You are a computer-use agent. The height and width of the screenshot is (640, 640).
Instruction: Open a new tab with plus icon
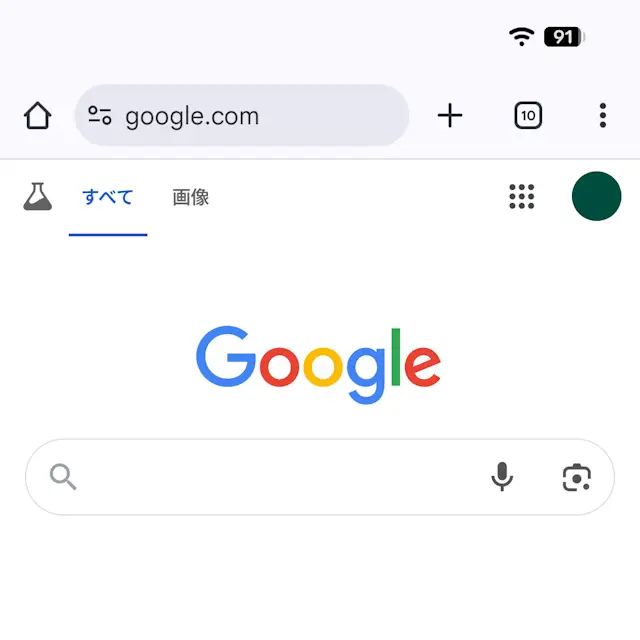point(450,116)
